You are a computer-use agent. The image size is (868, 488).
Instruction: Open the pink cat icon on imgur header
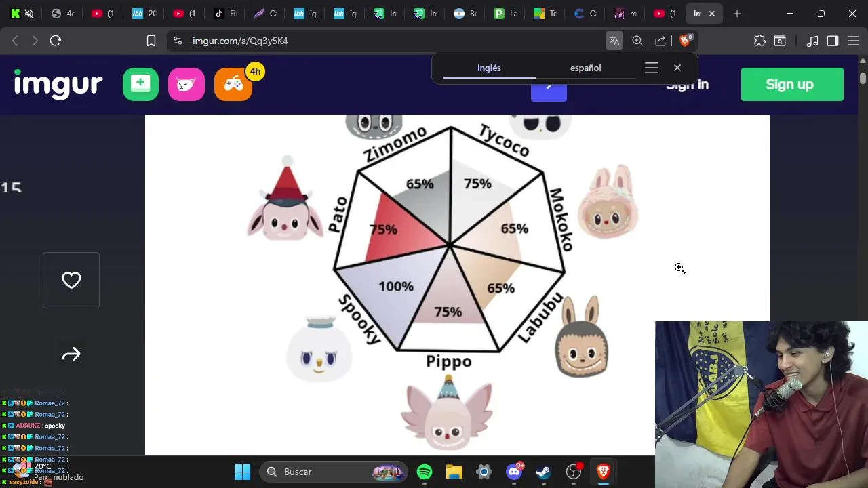(186, 84)
